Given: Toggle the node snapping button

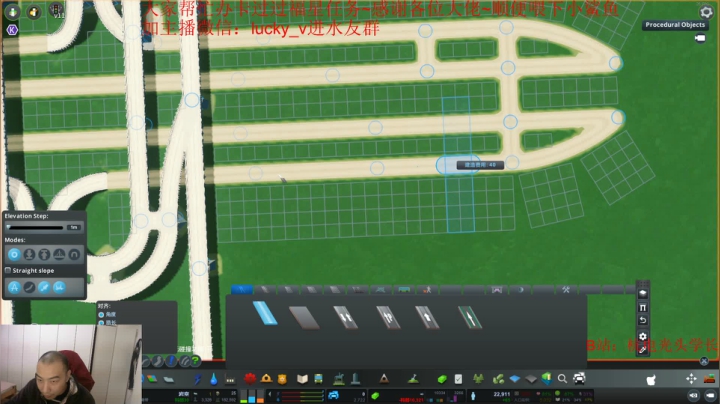Looking at the screenshot, I should pos(44,287).
